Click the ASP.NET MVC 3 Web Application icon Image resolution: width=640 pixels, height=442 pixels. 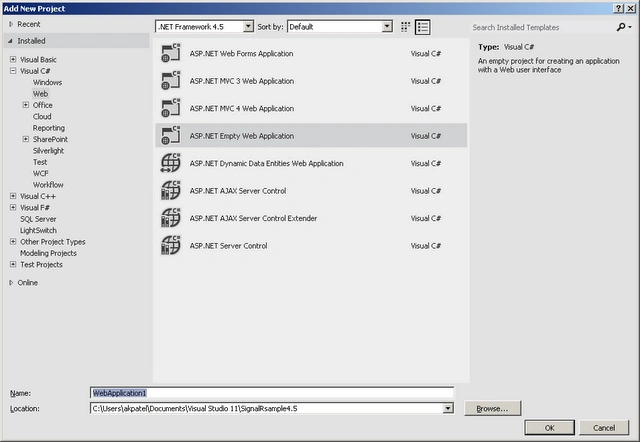coord(171,81)
